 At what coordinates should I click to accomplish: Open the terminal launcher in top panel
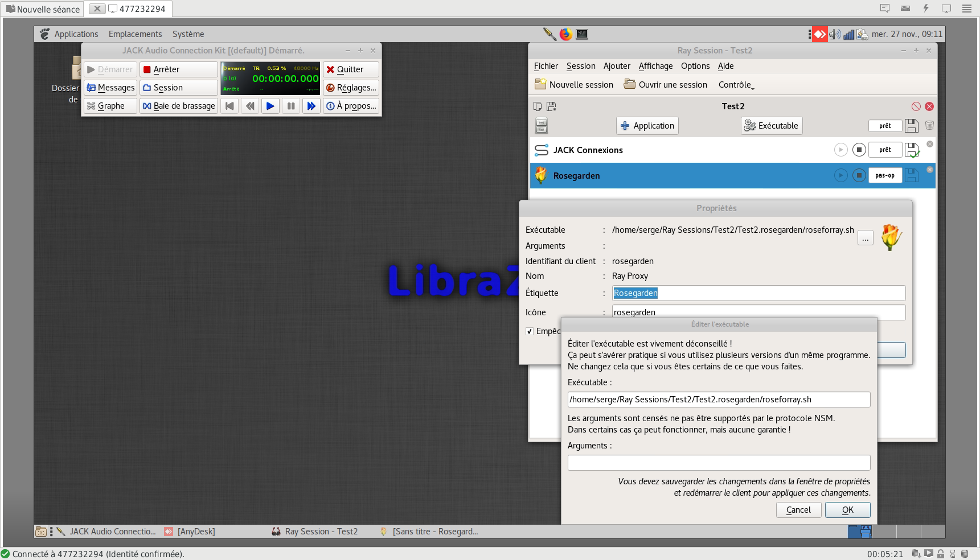click(582, 34)
